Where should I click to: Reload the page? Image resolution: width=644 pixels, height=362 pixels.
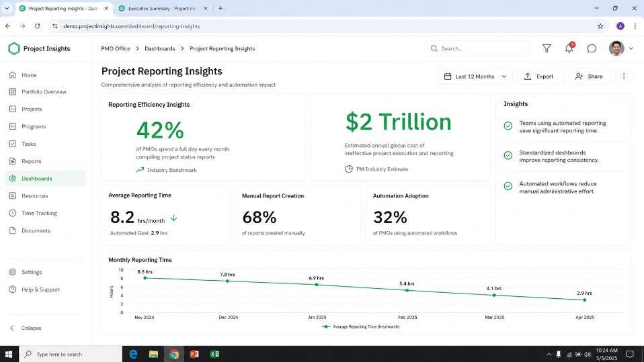(x=38, y=26)
